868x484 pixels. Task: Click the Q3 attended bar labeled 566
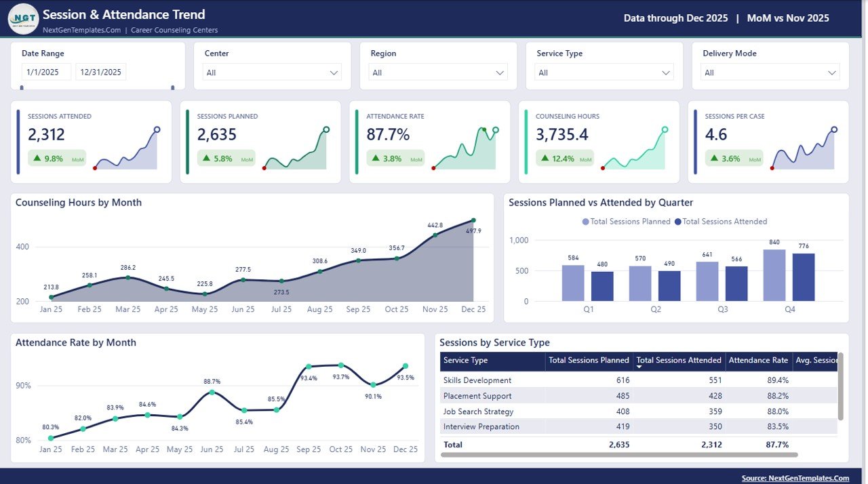[x=736, y=283]
